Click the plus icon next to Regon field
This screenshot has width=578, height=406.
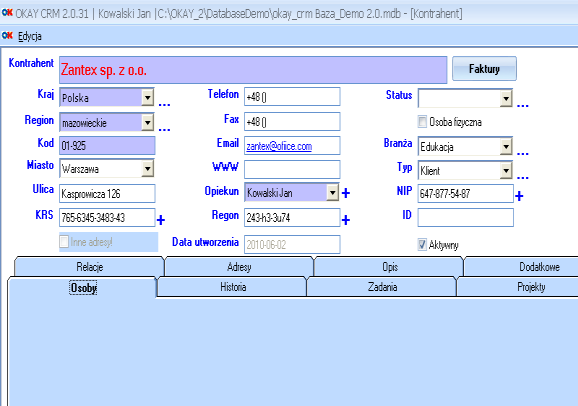click(346, 220)
